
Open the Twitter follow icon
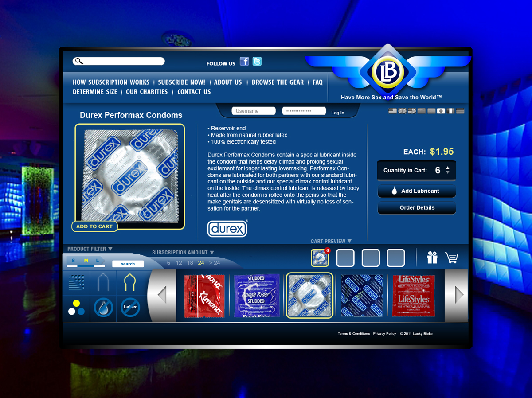(257, 61)
